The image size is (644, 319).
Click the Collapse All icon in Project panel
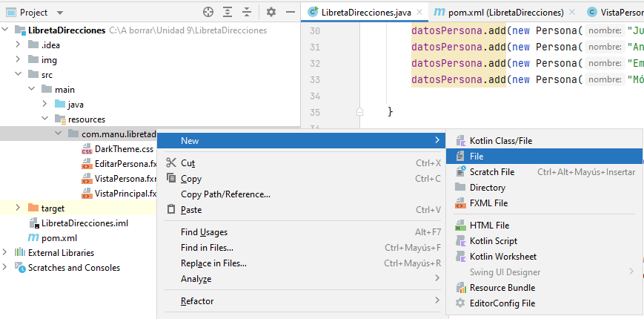(x=247, y=13)
